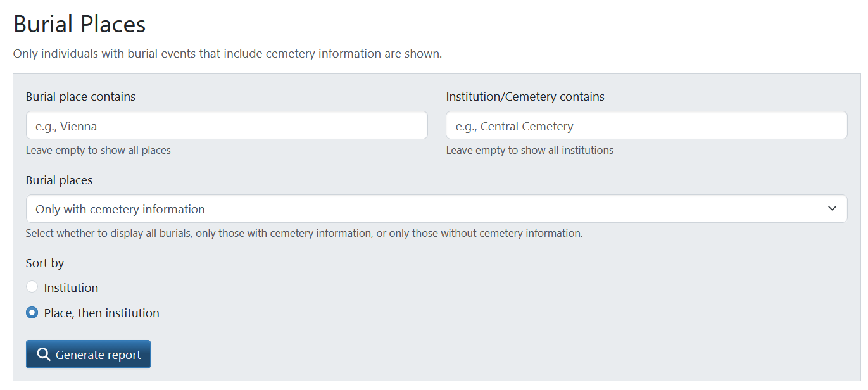
Task: Click the 'Sort by' label
Action: 44,263
